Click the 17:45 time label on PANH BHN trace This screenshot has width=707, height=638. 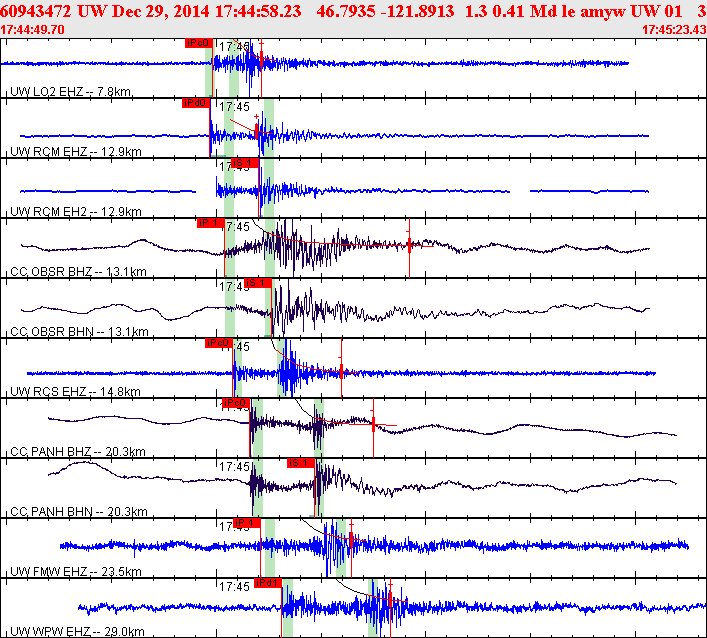click(234, 467)
